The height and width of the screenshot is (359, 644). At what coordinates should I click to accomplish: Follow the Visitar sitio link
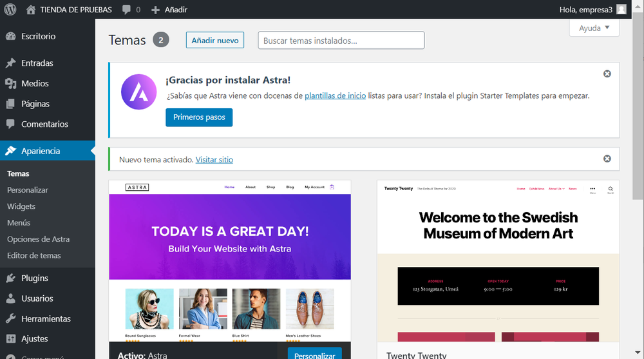[x=214, y=160]
